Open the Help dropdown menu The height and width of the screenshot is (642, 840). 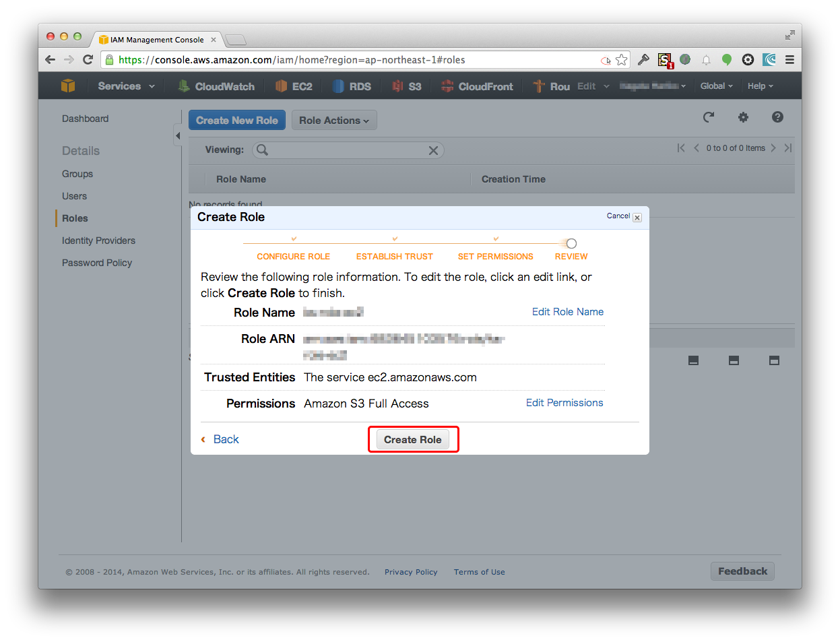[x=760, y=86]
